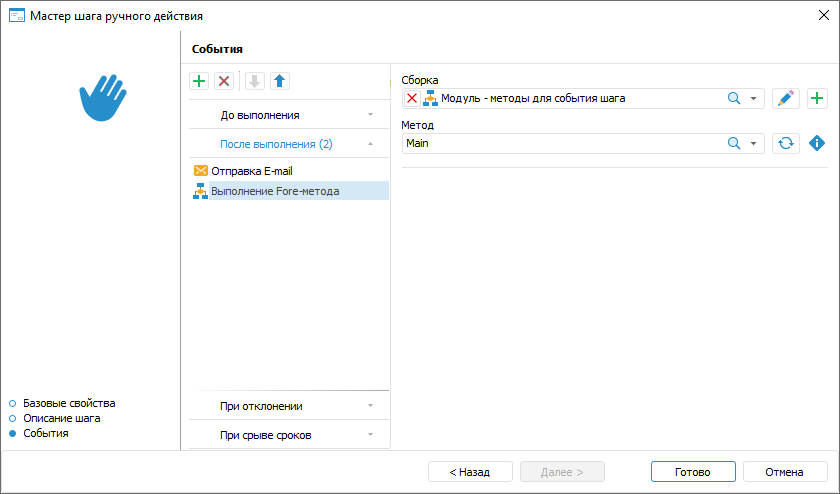
Task: Collapse the После выполнения (2) section
Action: click(288, 144)
